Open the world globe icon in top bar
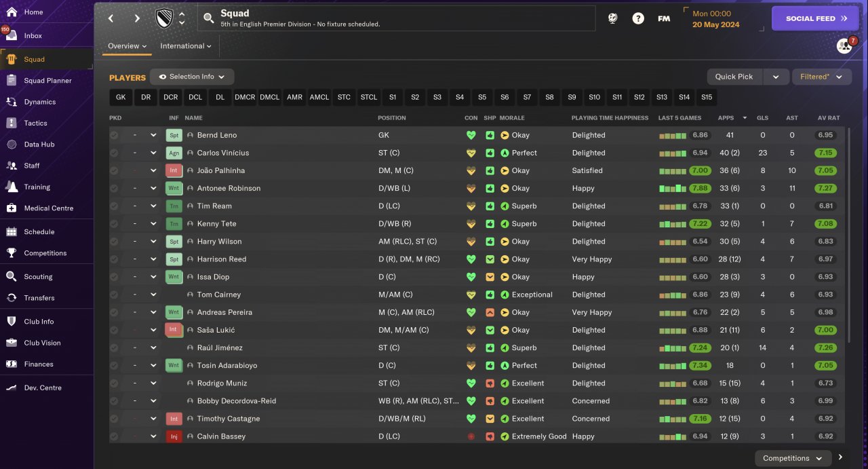Screen dimensions: 868x469 click(613, 18)
